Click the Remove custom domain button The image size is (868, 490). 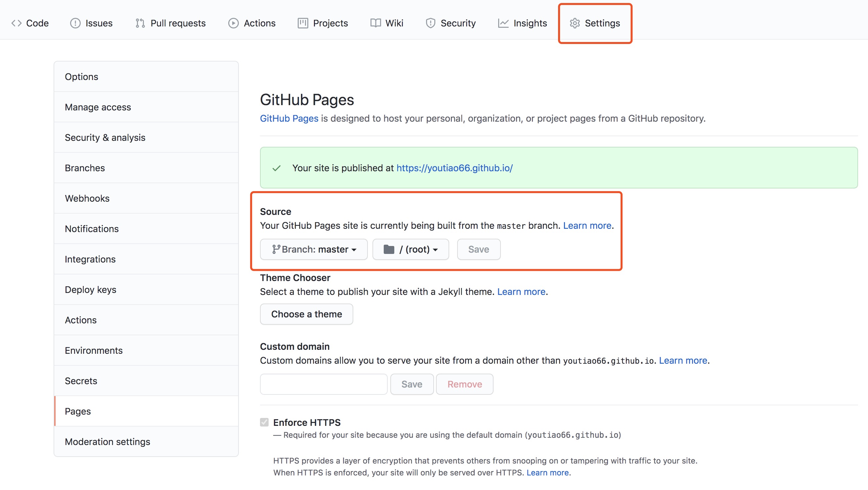click(465, 384)
